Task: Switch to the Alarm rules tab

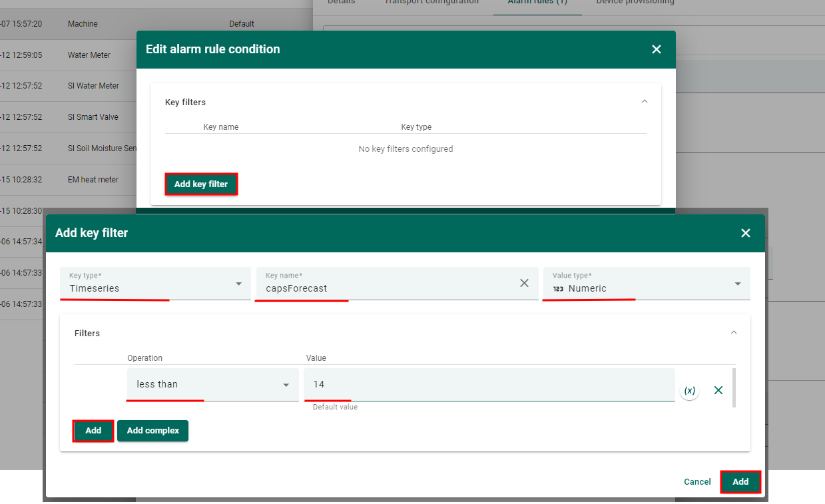Action: click(537, 3)
